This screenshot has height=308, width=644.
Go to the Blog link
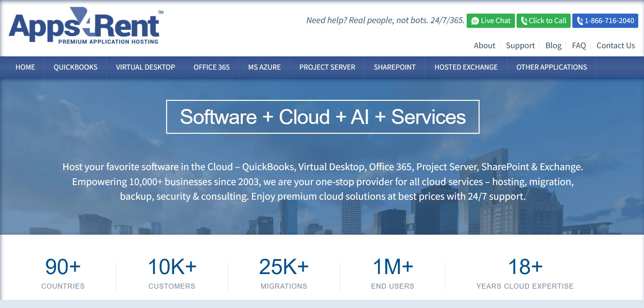(x=553, y=46)
